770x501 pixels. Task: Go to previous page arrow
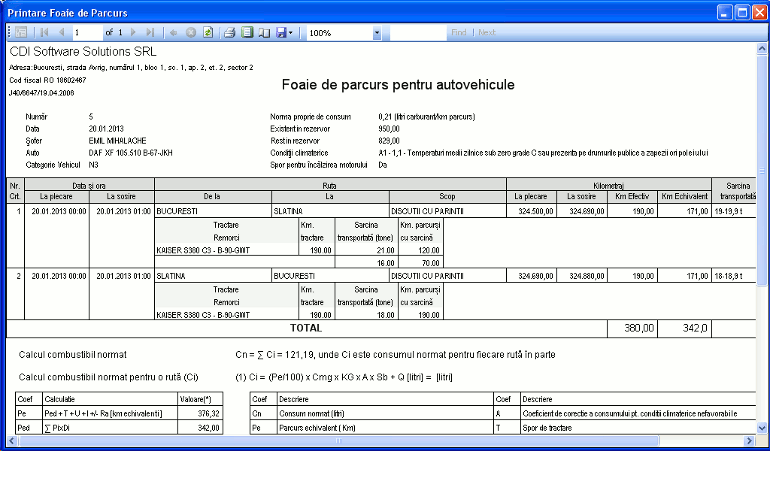tap(62, 32)
